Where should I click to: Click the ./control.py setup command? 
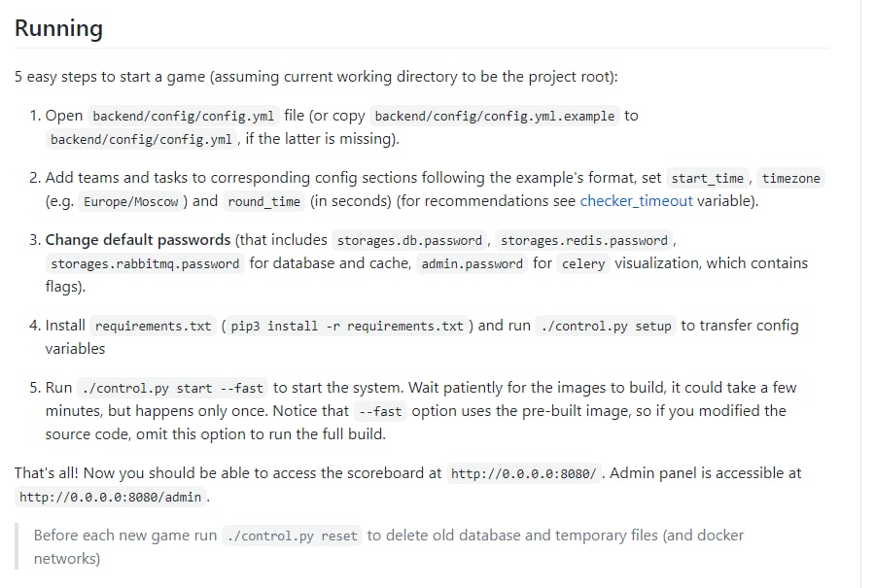(605, 326)
